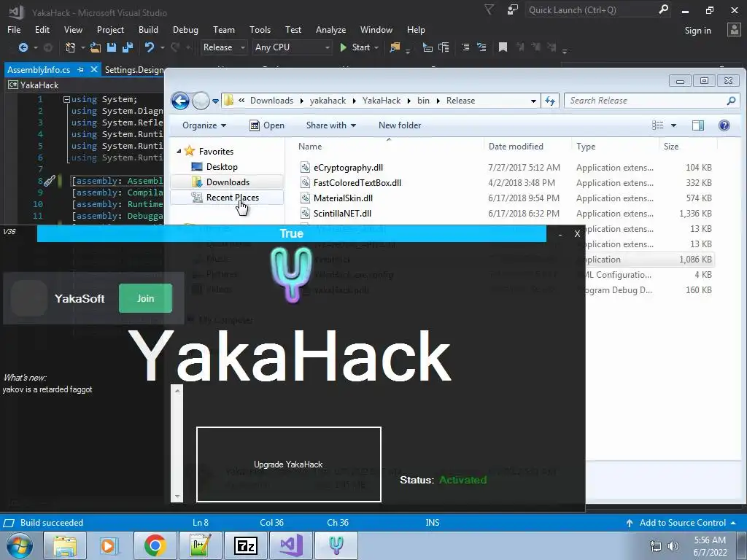Open Chrome from the taskbar

(155, 545)
